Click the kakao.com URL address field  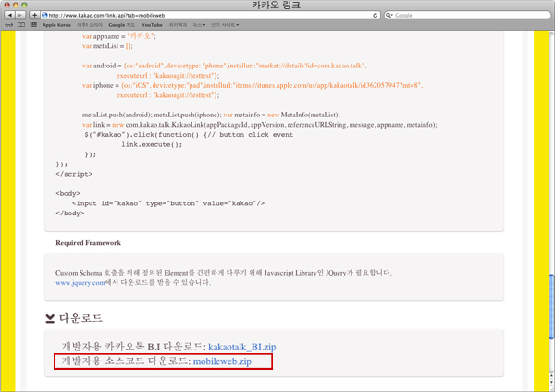tap(209, 15)
